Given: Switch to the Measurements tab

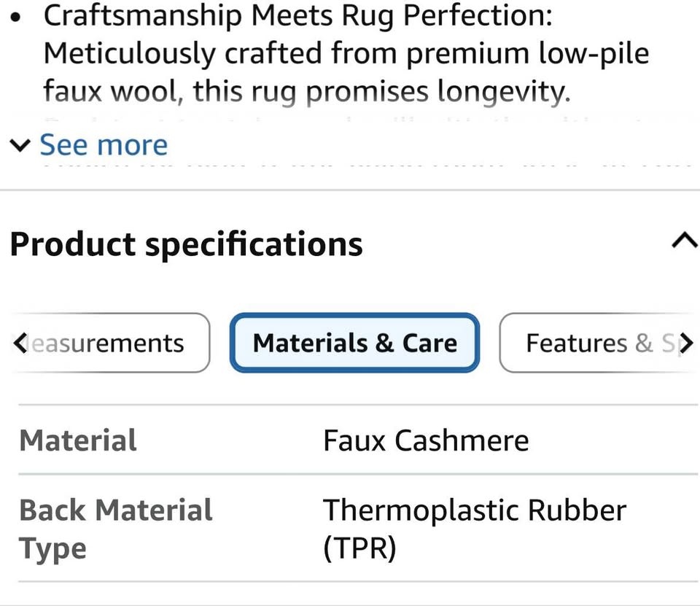Looking at the screenshot, I should click(x=109, y=343).
